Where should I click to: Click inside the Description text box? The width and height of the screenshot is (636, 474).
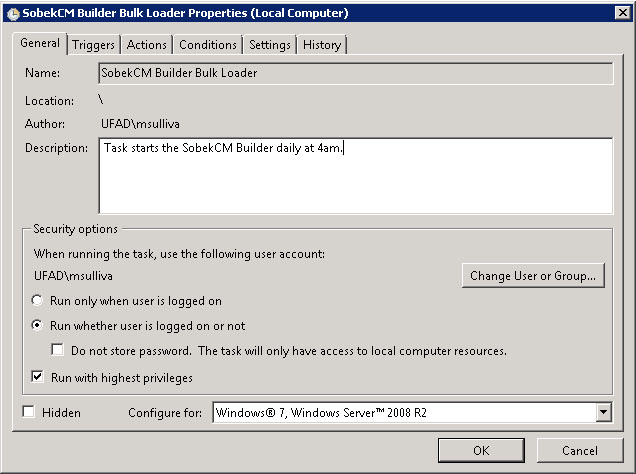tap(356, 176)
